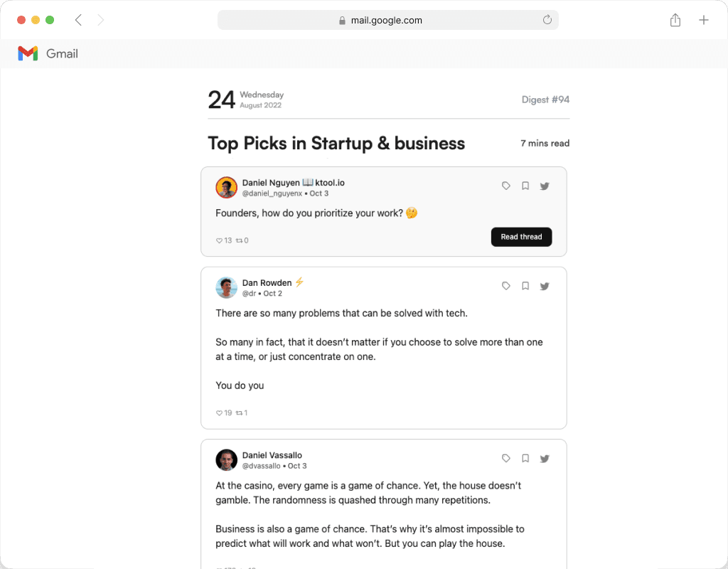Click Daniel Nguyen's profile avatar
The height and width of the screenshot is (569, 728).
(x=227, y=187)
